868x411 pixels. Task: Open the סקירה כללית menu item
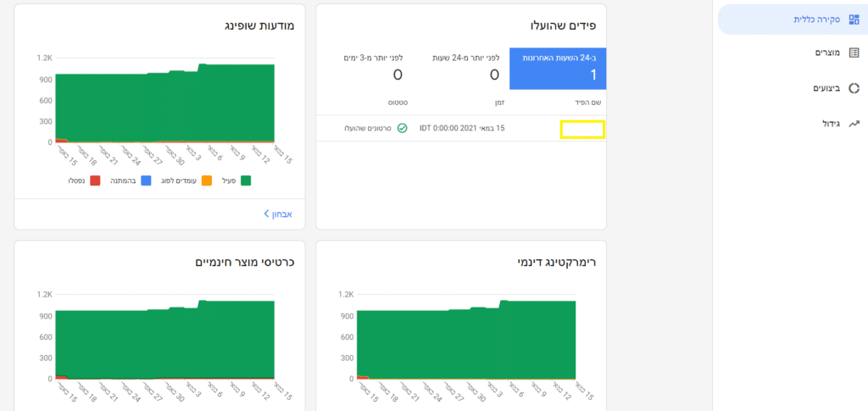point(791,19)
